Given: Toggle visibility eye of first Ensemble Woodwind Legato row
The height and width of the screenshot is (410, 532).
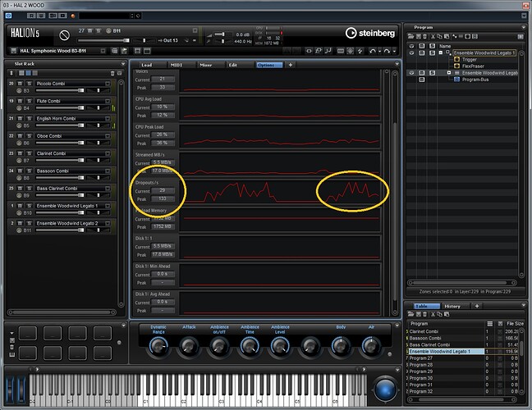Looking at the screenshot, I should point(411,52).
